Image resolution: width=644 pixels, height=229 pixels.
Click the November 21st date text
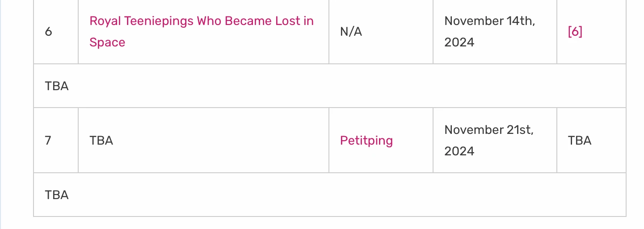click(489, 130)
